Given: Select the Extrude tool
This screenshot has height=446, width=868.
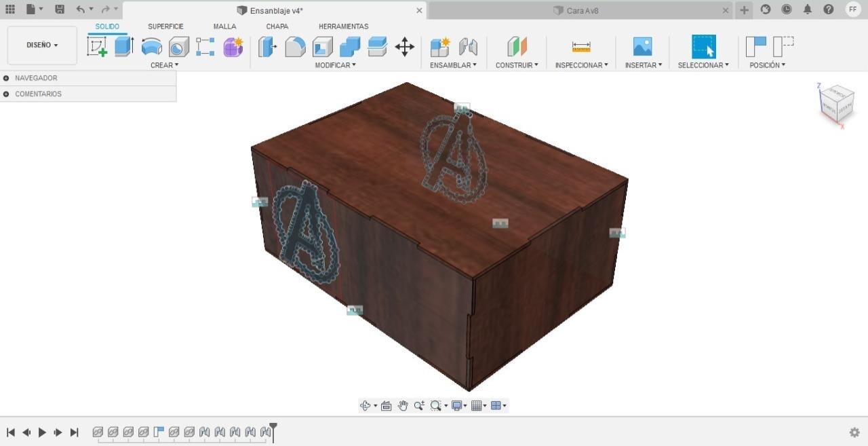Looking at the screenshot, I should tap(124, 46).
